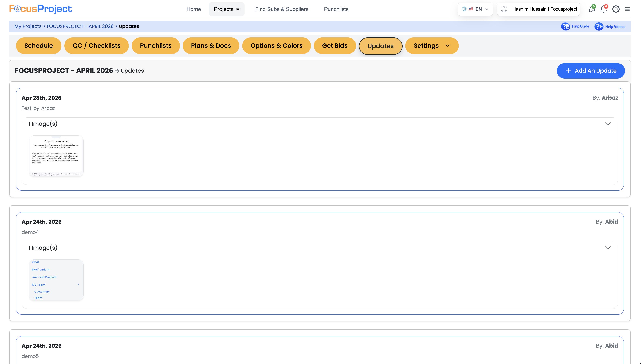The width and height of the screenshot is (641, 364).
Task: Open the hamburger menu icon
Action: point(627,9)
